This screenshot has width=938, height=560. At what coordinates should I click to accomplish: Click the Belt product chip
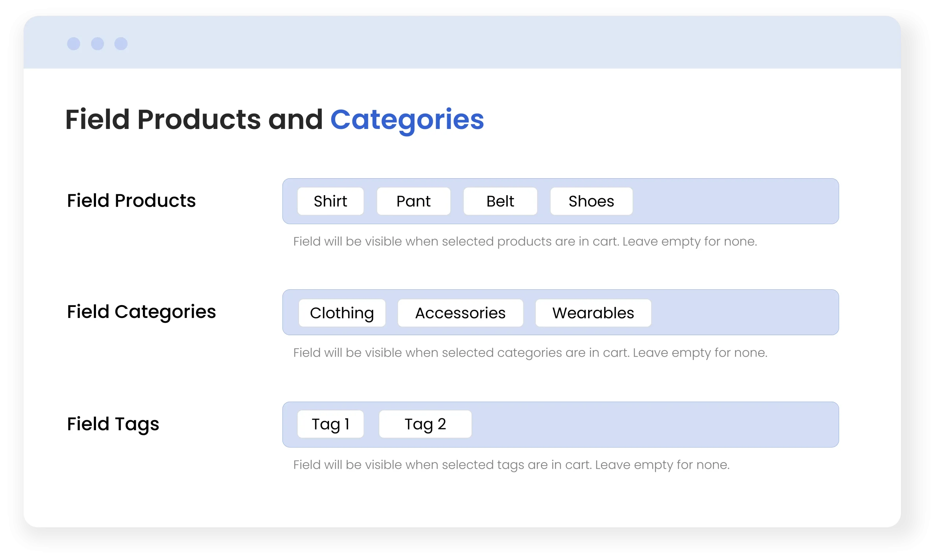pyautogui.click(x=500, y=201)
